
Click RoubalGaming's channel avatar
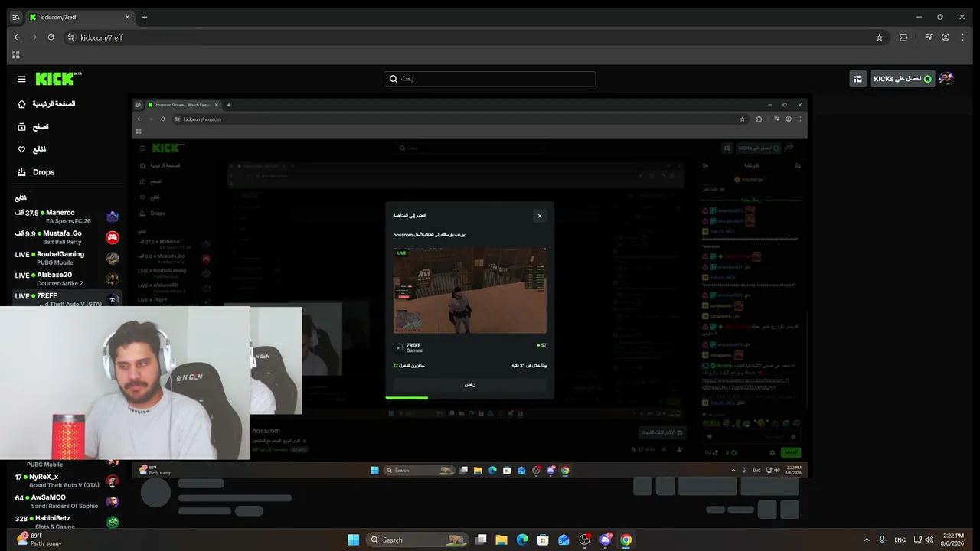point(113,258)
